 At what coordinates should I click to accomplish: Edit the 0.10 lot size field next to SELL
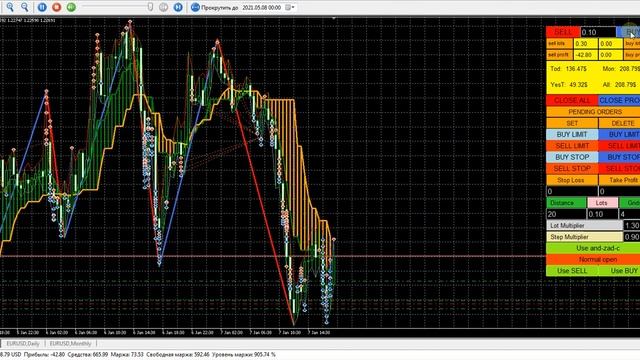598,32
